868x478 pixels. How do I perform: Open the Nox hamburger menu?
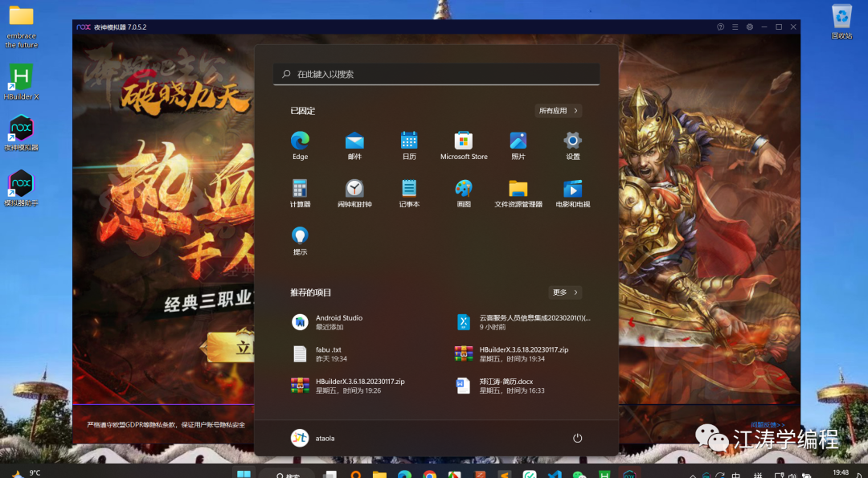click(735, 27)
